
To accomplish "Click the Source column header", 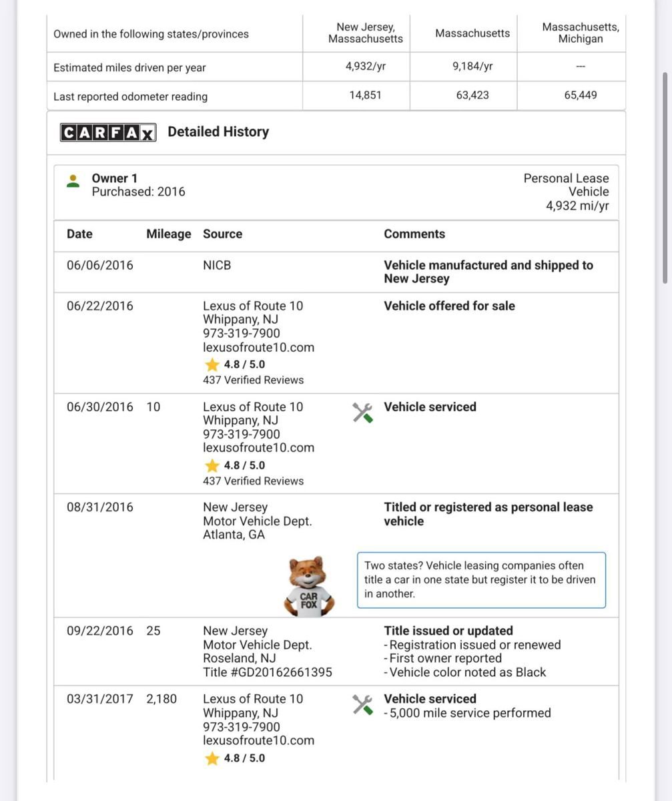I will (x=222, y=234).
